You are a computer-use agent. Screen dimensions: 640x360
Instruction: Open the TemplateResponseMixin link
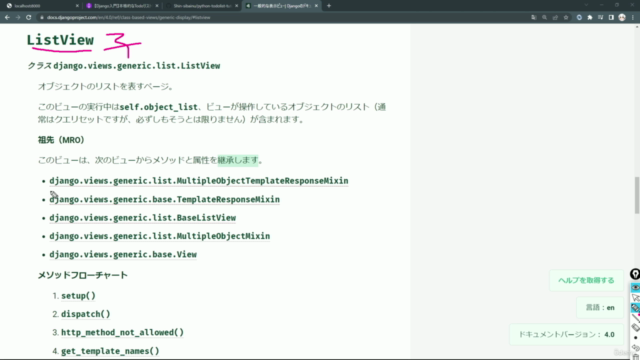pyautogui.click(x=164, y=199)
